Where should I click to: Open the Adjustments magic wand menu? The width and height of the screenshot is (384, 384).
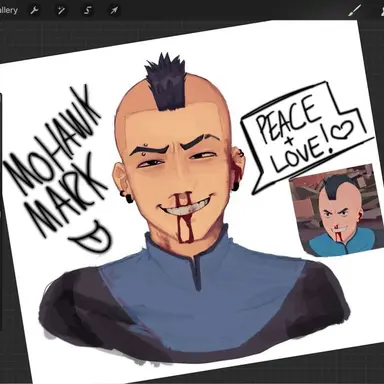point(61,11)
